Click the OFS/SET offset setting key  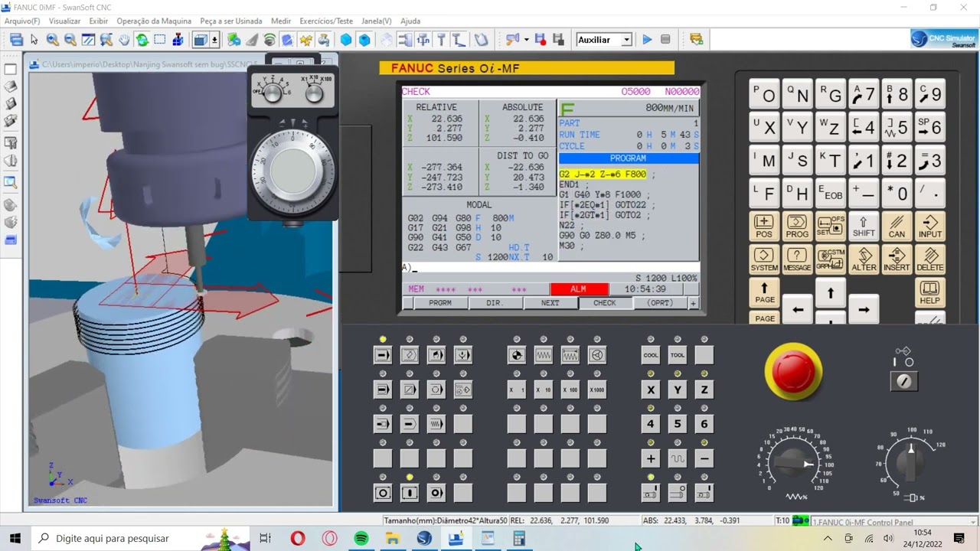(830, 226)
